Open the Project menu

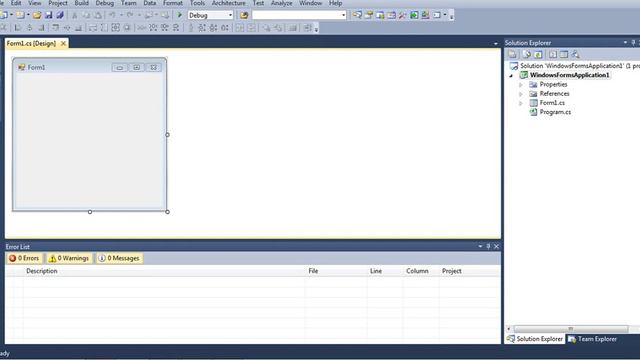point(58,3)
